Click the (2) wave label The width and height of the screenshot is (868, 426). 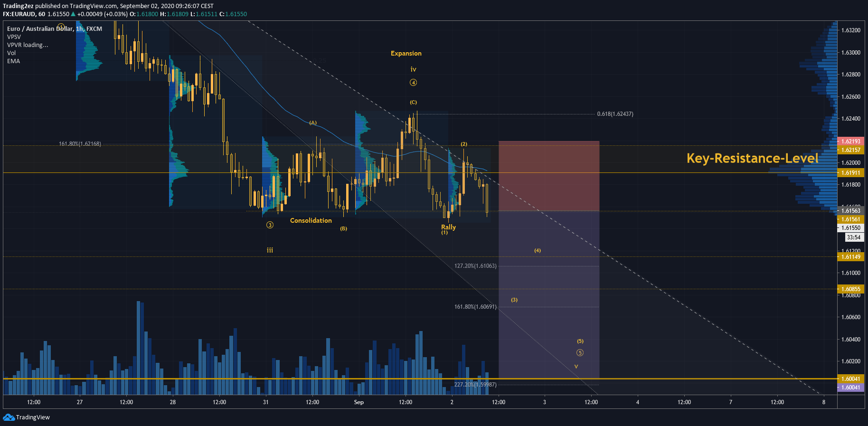pos(464,144)
